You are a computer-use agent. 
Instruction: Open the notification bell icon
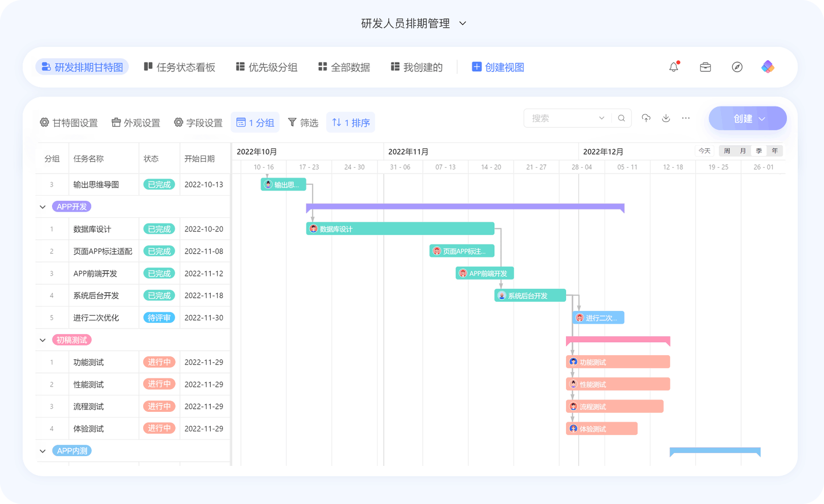[x=674, y=67]
